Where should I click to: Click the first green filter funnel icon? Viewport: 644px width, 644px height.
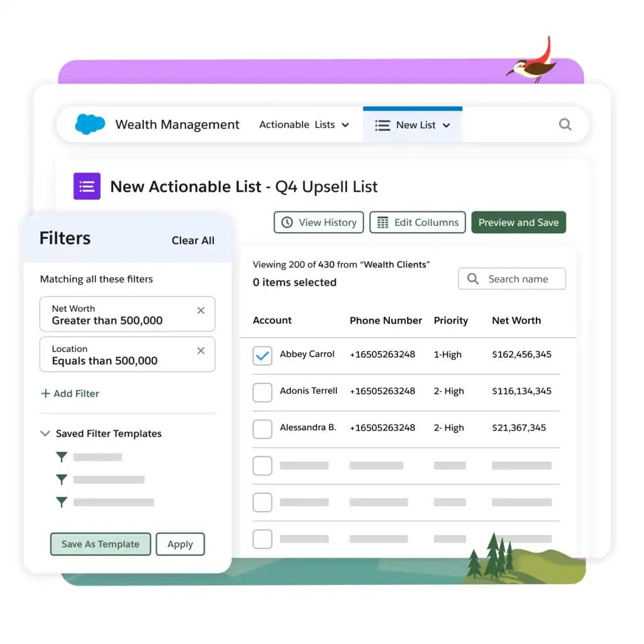pyautogui.click(x=61, y=457)
